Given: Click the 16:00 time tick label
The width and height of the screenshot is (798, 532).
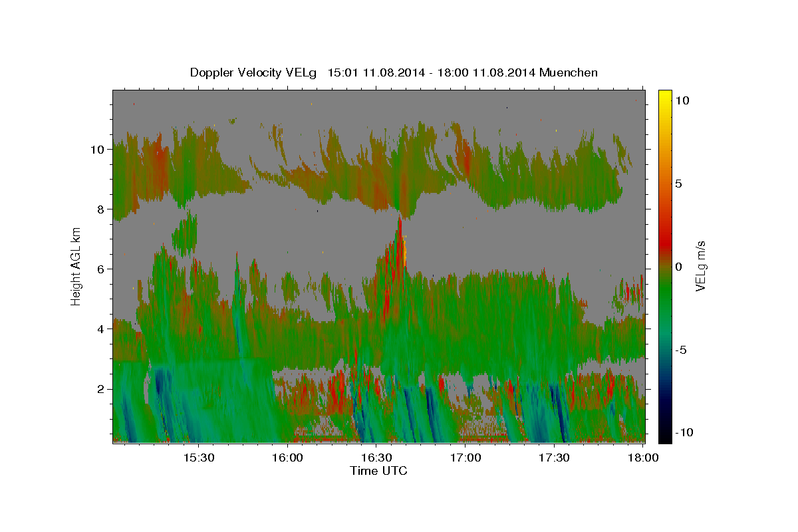Looking at the screenshot, I should 288,458.
